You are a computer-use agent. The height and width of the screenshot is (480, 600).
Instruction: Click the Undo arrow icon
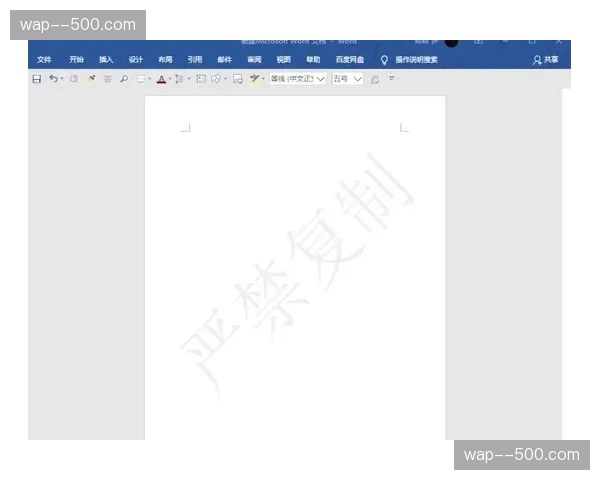pyautogui.click(x=53, y=78)
